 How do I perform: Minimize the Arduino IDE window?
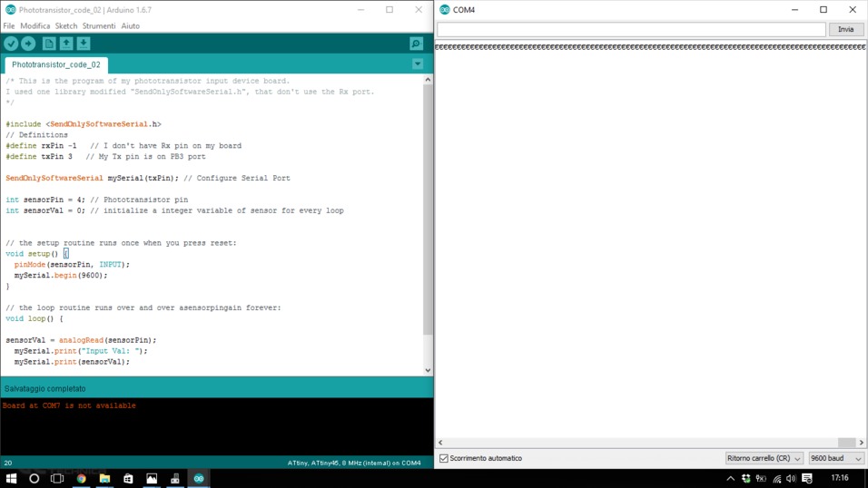[361, 9]
